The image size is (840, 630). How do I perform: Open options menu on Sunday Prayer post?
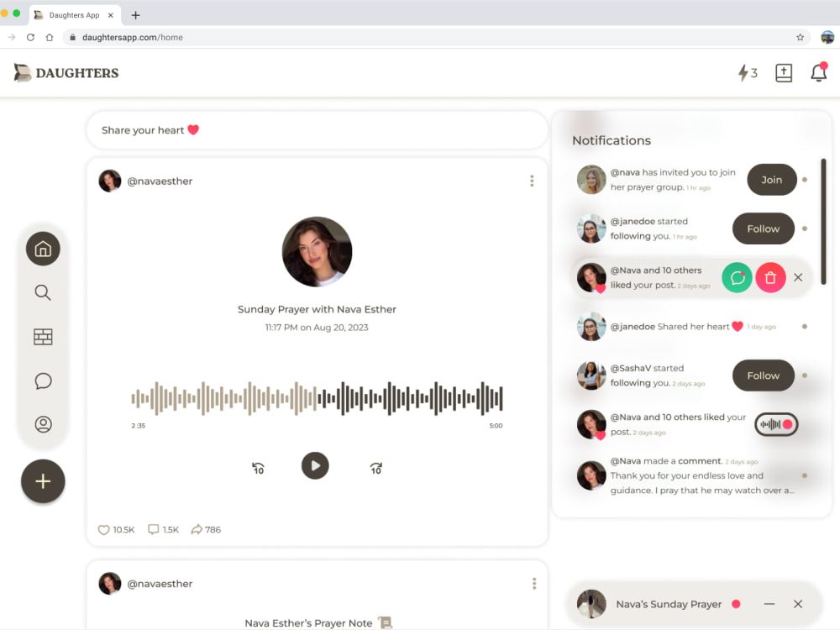(x=532, y=181)
